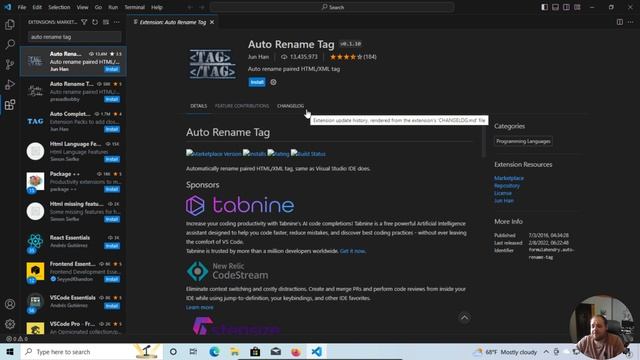Install React Essentials extension
640x360 pixels.
(112, 246)
